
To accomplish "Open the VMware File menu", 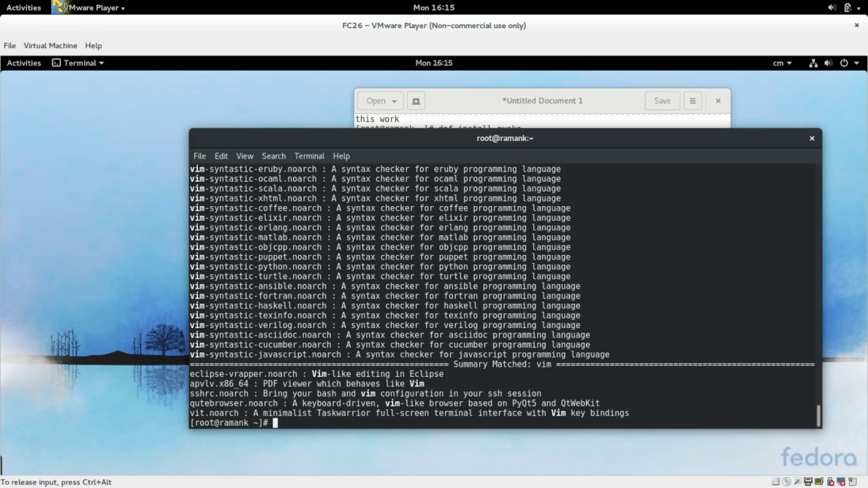I will coord(9,45).
